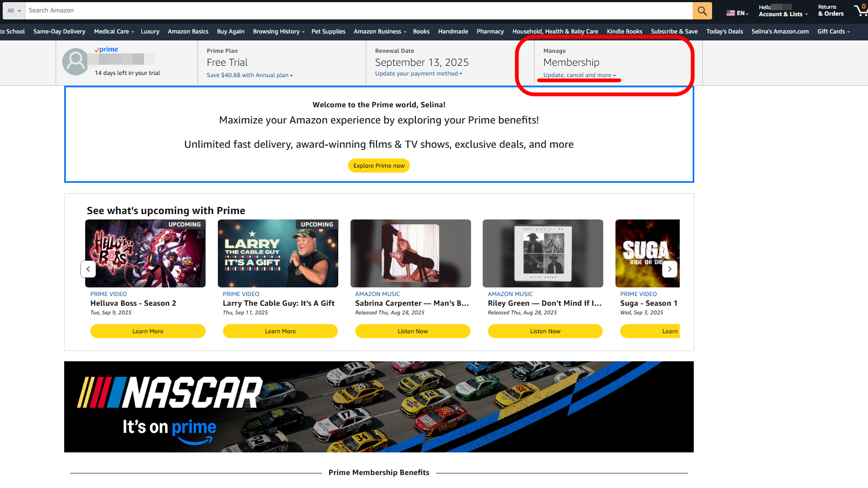The image size is (868, 488).
Task: Click Sabrina Carpenter — Man's B... title
Action: pyautogui.click(x=412, y=304)
